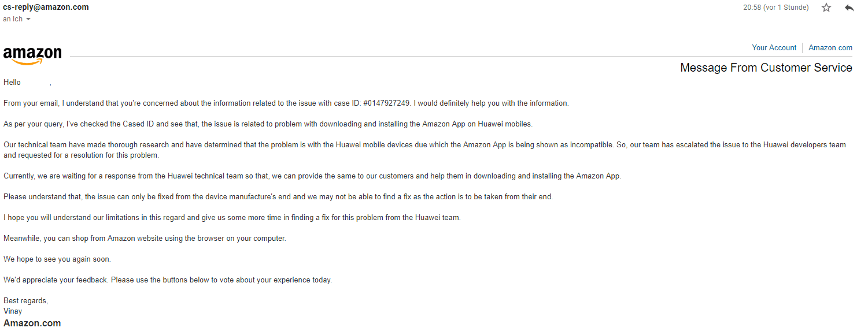The image size is (868, 335).
Task: Click sender address cs-reply@amazon.com
Action: coord(46,7)
